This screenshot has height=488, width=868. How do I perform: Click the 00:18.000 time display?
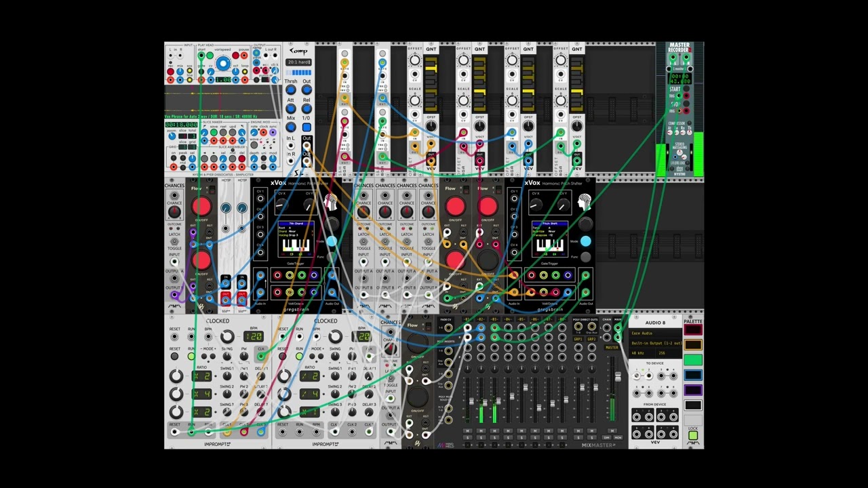coord(181,125)
